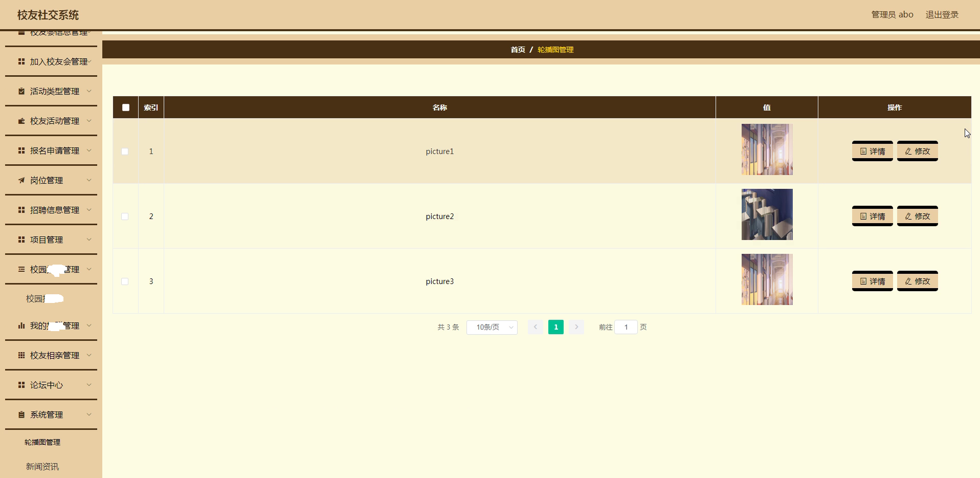The image size is (980, 478).
Task: Select the checkbox for picture3 row
Action: pyautogui.click(x=125, y=281)
